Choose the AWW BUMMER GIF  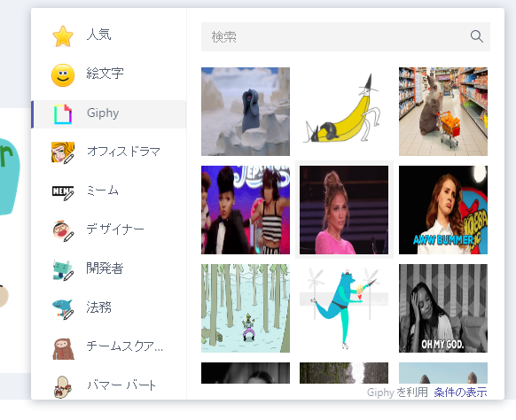click(x=443, y=210)
